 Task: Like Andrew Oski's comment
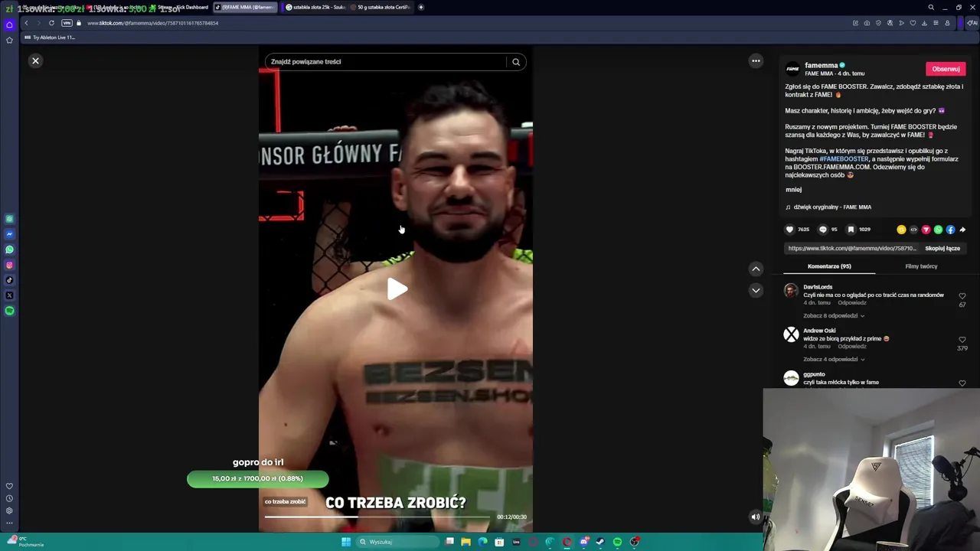click(962, 340)
